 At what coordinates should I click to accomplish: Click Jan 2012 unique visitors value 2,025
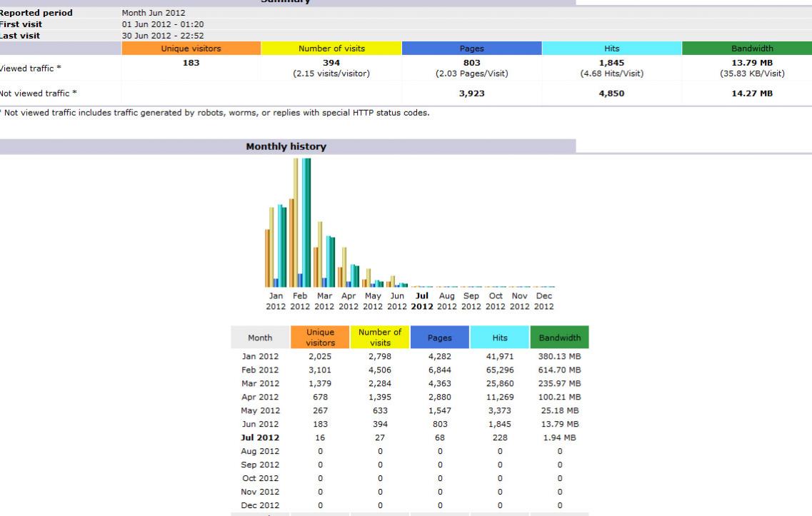click(320, 357)
